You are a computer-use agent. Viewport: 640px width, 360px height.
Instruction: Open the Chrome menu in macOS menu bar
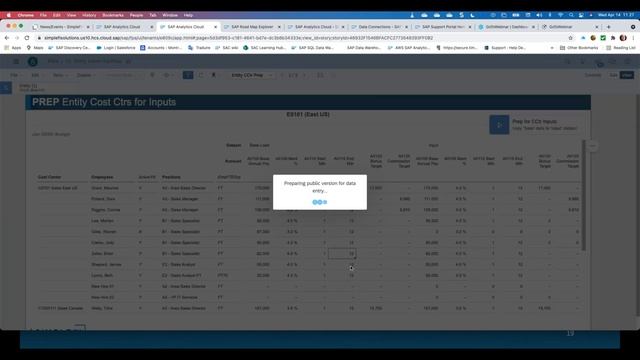(26, 15)
